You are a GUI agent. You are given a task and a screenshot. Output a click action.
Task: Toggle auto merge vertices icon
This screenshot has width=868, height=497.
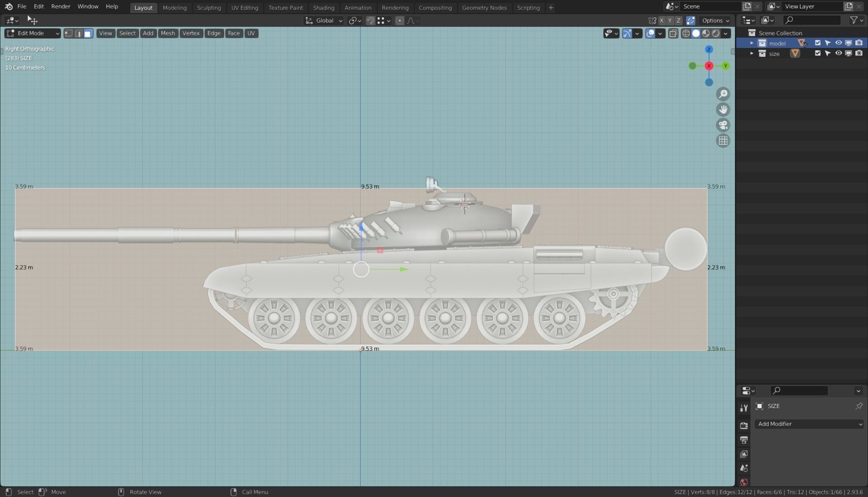point(691,21)
